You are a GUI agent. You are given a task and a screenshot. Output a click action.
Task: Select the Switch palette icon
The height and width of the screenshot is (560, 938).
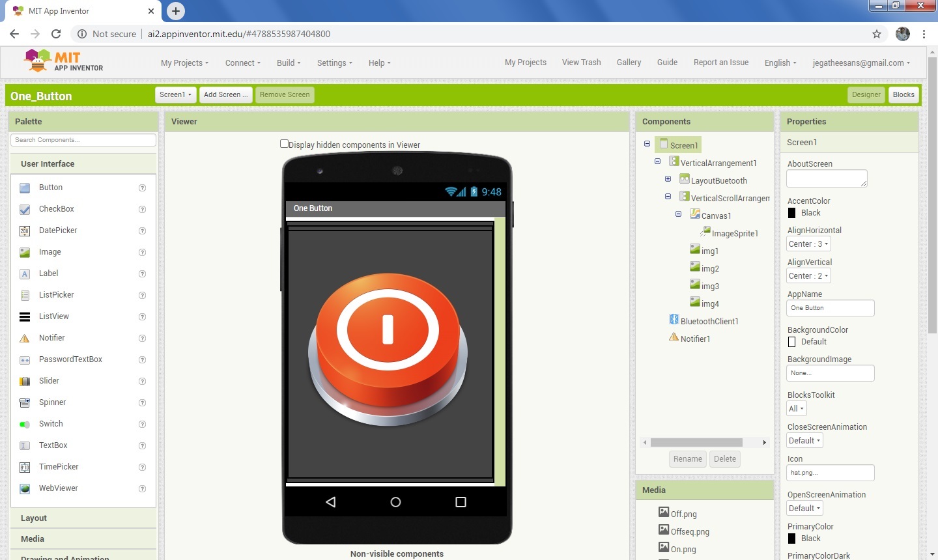point(25,425)
